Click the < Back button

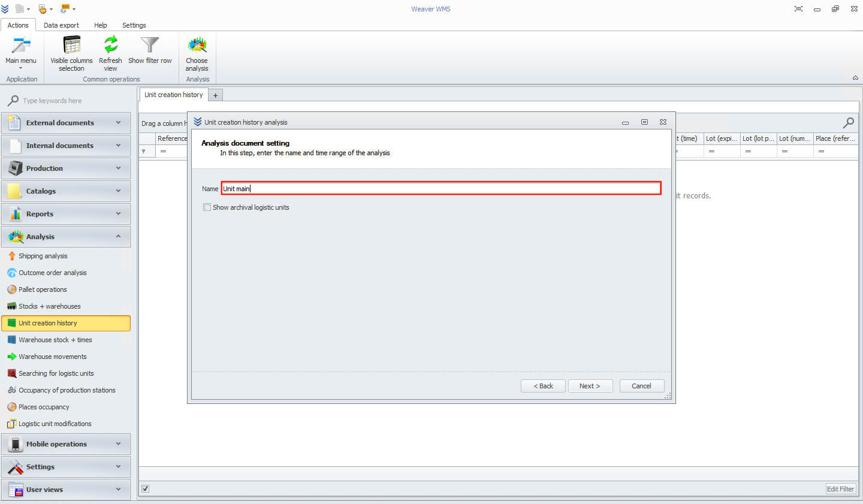(543, 386)
